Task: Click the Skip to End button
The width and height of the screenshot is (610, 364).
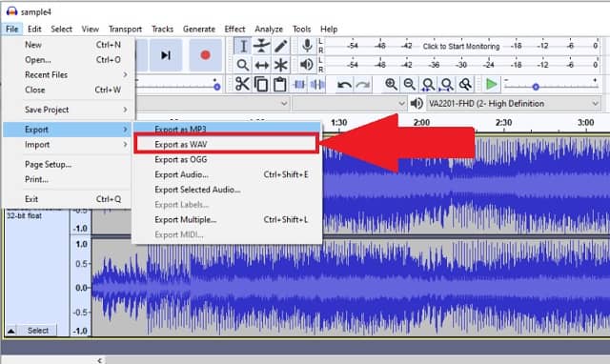Action: pos(166,55)
